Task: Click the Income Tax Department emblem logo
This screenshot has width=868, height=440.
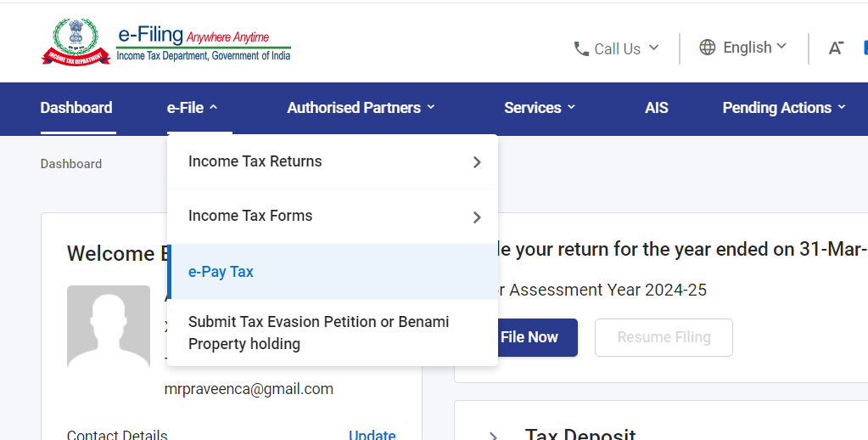Action: pos(76,42)
